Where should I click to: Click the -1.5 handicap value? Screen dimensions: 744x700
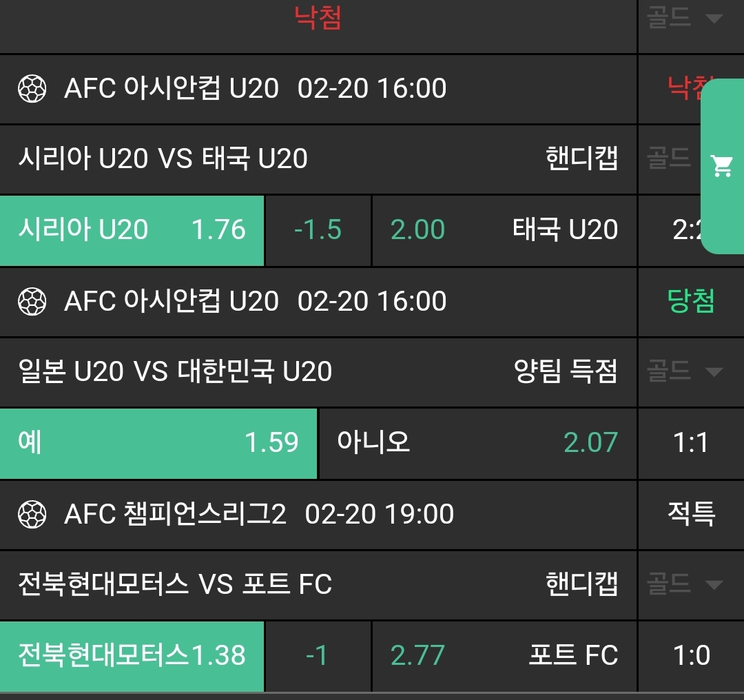pyautogui.click(x=318, y=230)
